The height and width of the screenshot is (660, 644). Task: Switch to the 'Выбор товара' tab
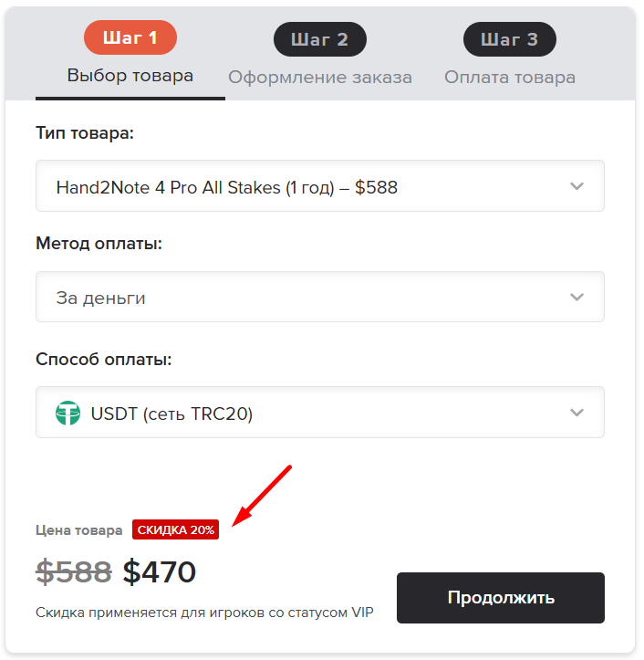click(130, 75)
